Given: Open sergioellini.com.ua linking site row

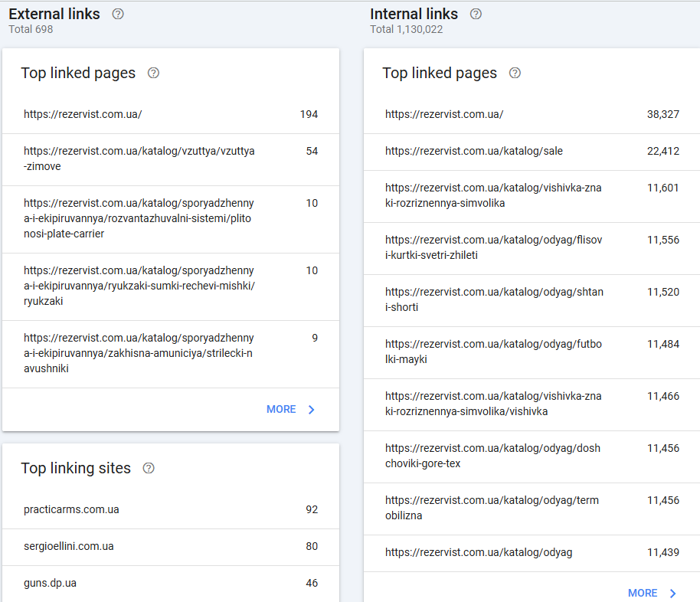Looking at the screenshot, I should coord(170,547).
